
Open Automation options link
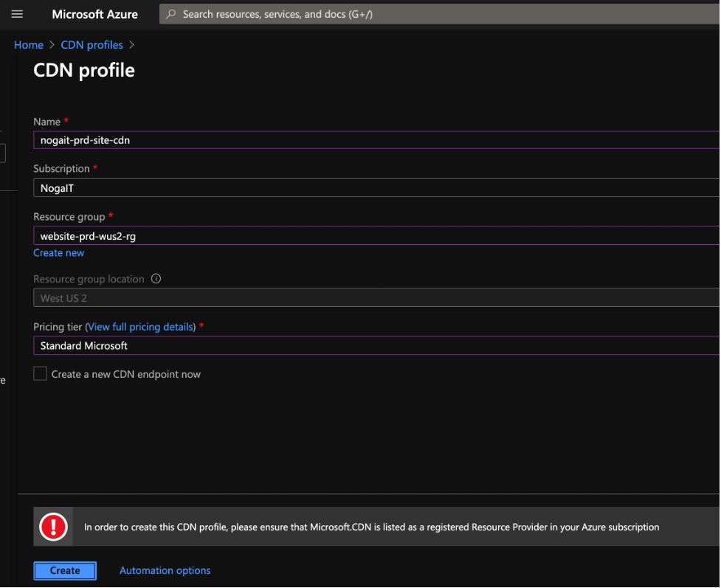(x=165, y=570)
